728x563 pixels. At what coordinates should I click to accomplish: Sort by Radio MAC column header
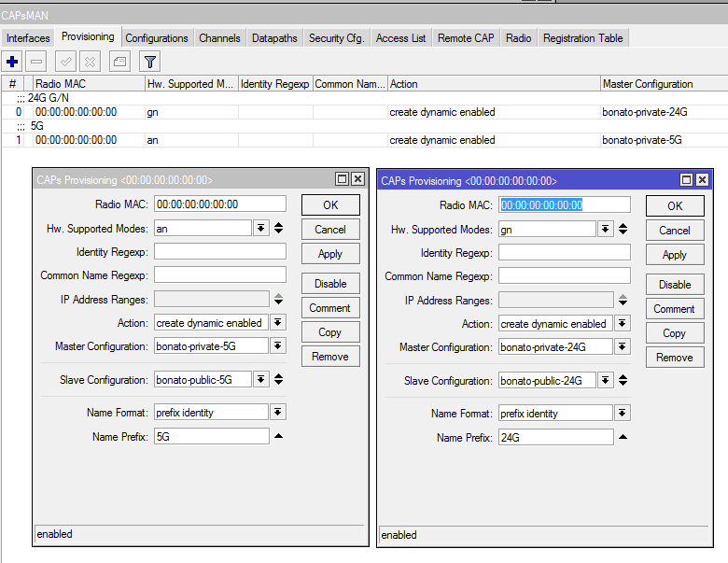[89, 84]
